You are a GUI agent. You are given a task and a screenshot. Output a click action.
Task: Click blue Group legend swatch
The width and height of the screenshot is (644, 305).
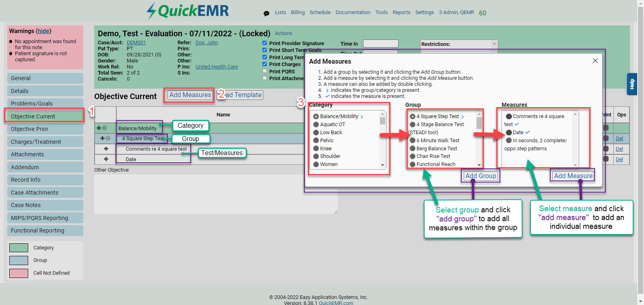coord(19,260)
